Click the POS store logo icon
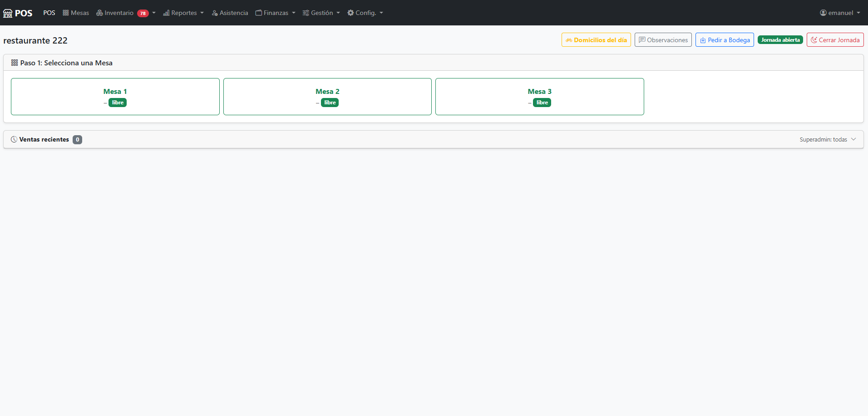 [8, 13]
